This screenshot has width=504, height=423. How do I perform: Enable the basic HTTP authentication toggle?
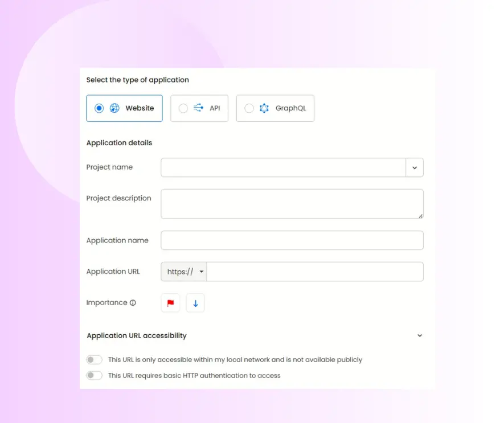click(x=95, y=375)
